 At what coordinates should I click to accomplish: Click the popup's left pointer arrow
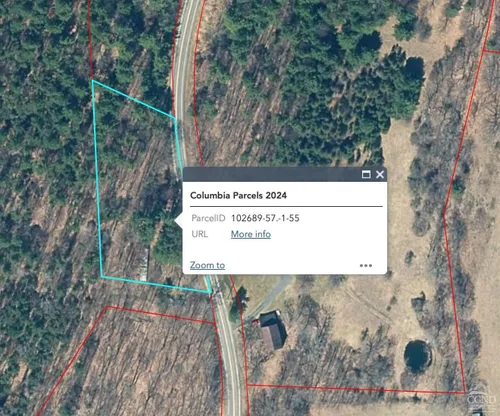pyautogui.click(x=179, y=221)
